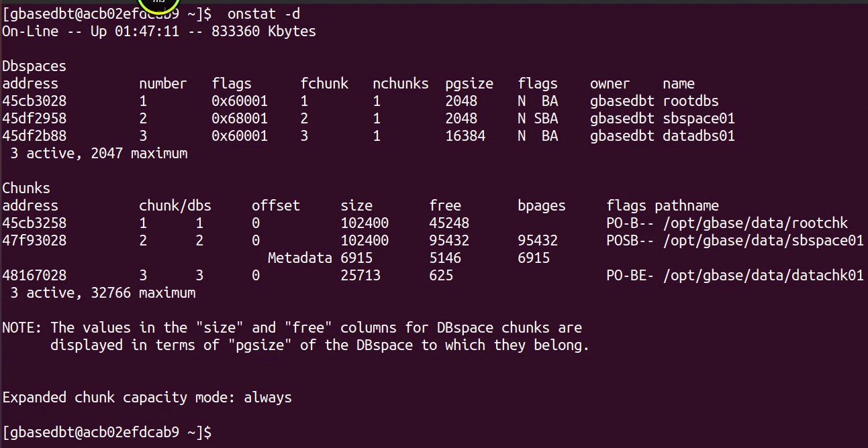
Task: Click the rootdbs dbspace name
Action: click(691, 101)
